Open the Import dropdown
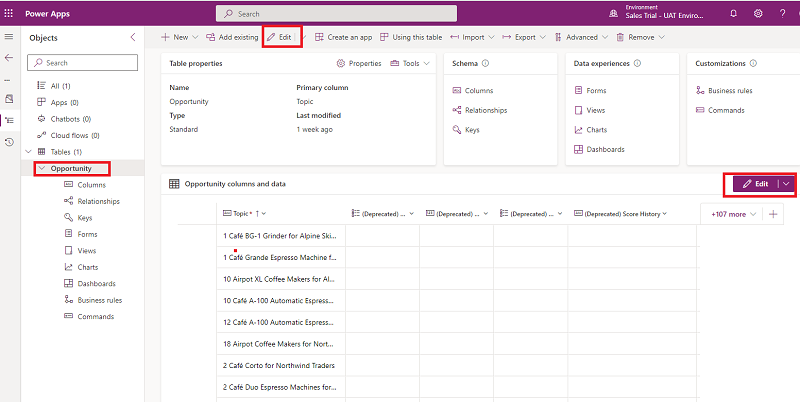This screenshot has width=800, height=402. tap(472, 37)
